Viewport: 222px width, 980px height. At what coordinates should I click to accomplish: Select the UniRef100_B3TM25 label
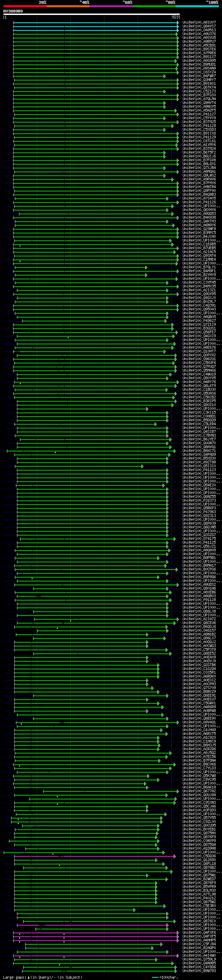(199, 122)
